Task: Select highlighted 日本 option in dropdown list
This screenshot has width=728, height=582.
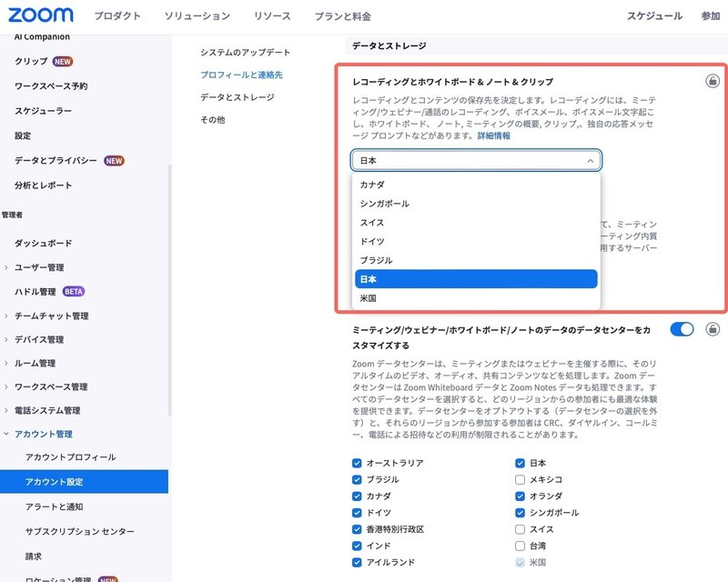Action: click(x=476, y=279)
